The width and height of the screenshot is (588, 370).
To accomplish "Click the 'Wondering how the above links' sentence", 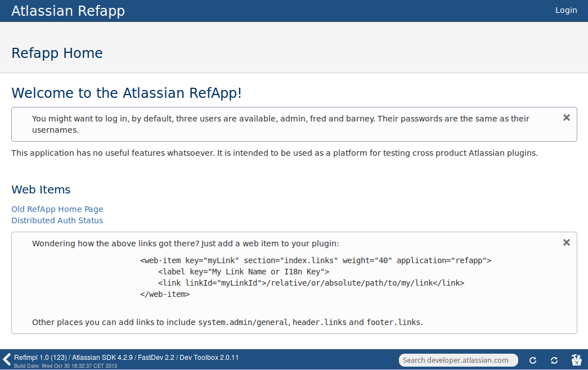I will coord(185,243).
